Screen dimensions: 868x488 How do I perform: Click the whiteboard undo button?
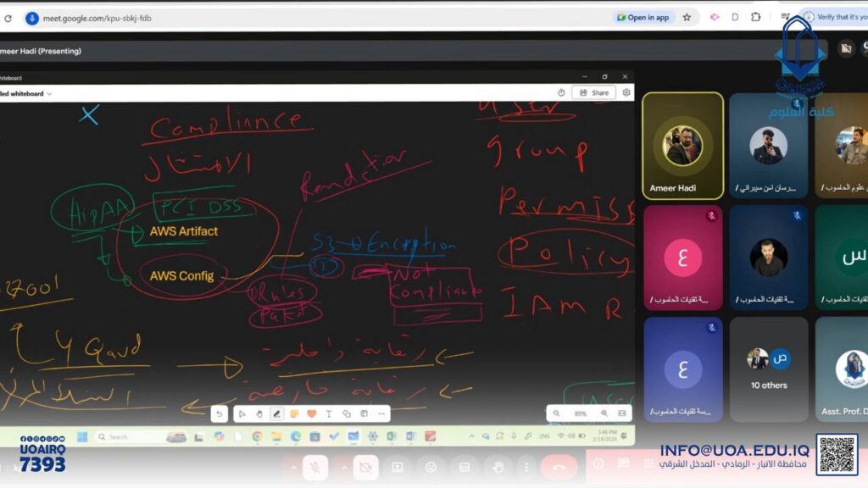pos(220,413)
